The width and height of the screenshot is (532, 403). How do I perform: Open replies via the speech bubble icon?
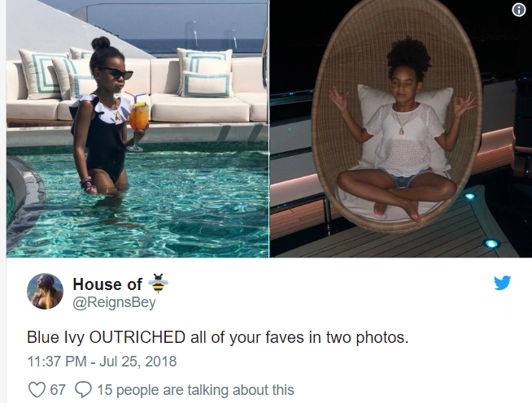tap(83, 390)
